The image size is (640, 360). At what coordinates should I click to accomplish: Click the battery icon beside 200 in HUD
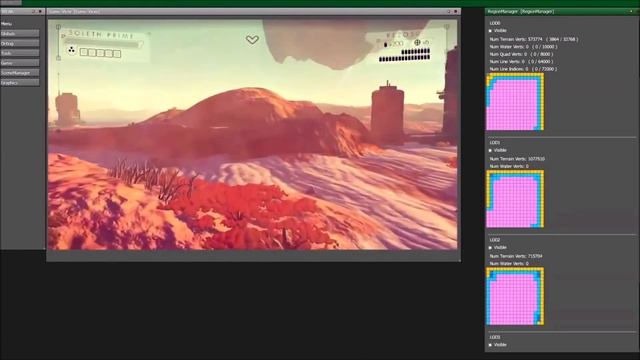[385, 44]
